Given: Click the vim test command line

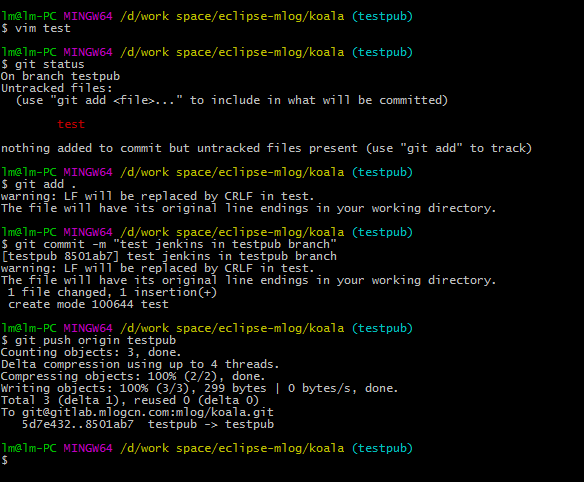Looking at the screenshot, I should coord(36,28).
